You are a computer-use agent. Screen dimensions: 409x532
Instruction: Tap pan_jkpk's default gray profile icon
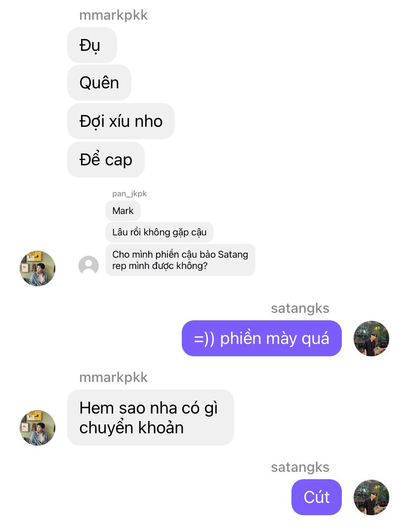88,266
